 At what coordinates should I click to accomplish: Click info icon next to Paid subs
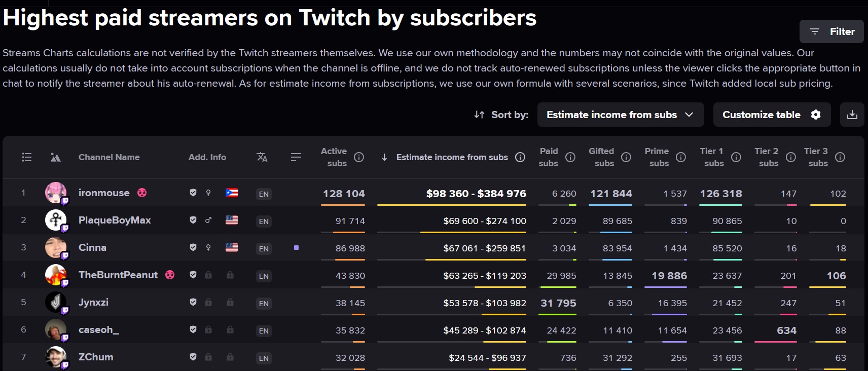tap(570, 157)
